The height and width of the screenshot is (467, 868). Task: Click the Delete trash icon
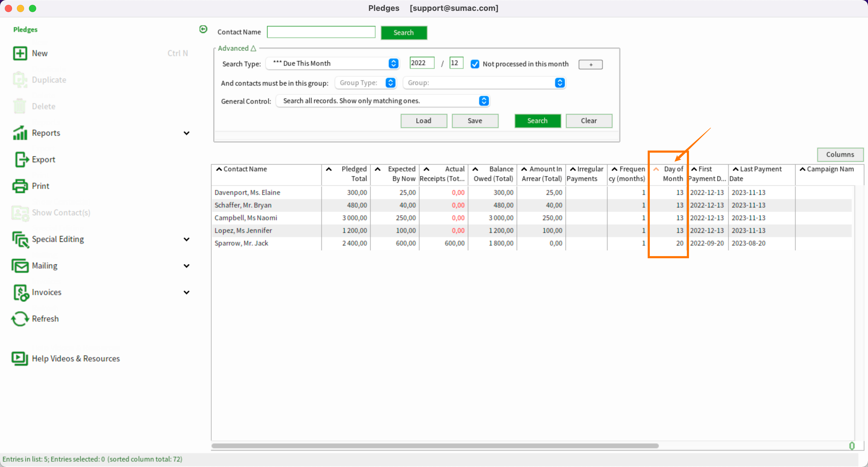tap(20, 106)
